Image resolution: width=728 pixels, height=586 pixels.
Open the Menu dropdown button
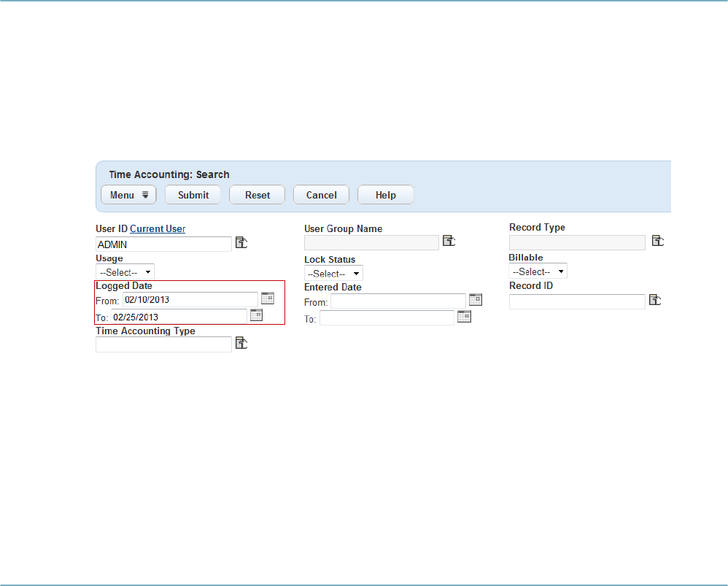tap(128, 195)
